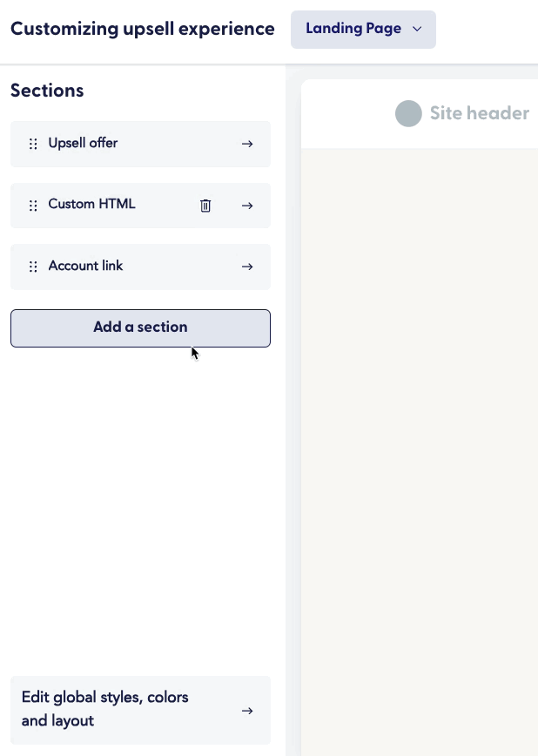538x756 pixels.
Task: Select the Upsell offer section label
Action: tap(83, 143)
